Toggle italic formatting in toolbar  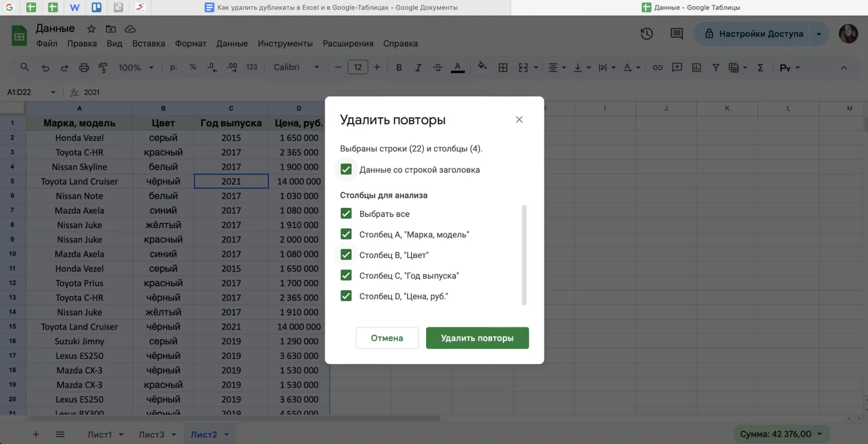[418, 68]
